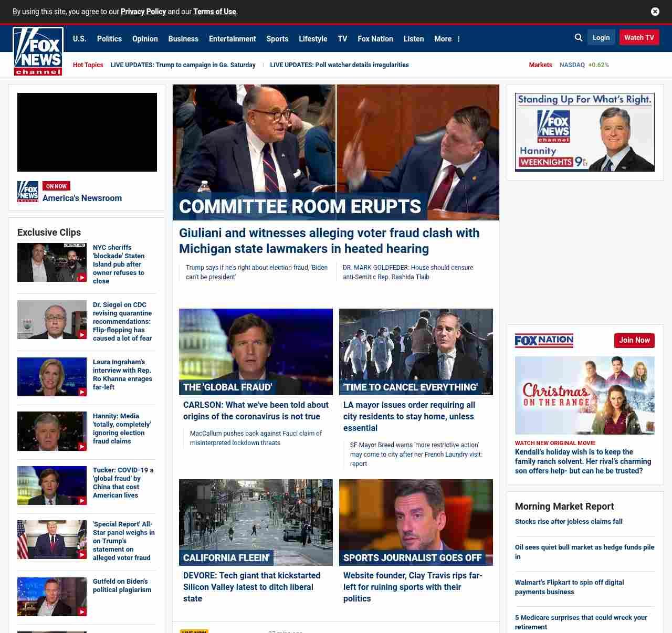The width and height of the screenshot is (672, 633).
Task: Click the Fox News channel logo
Action: tap(38, 51)
